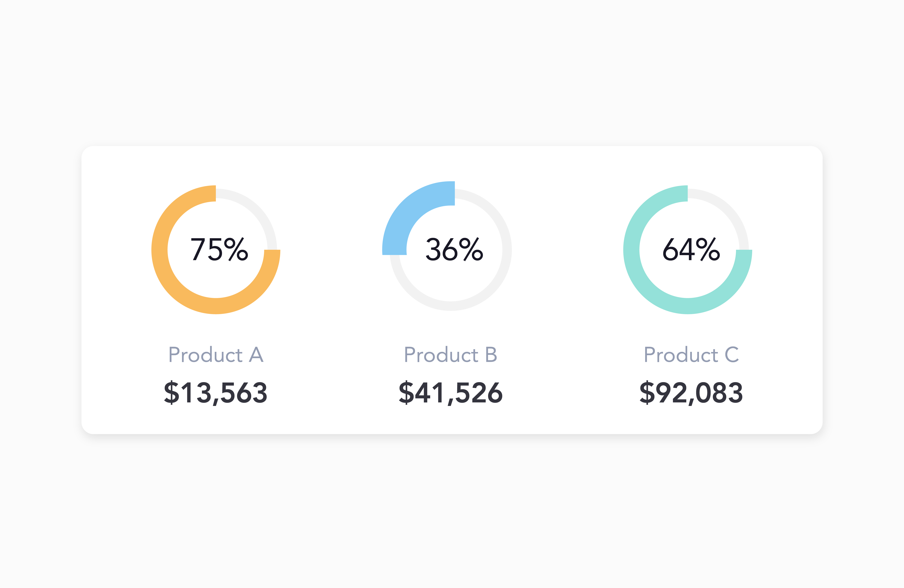Select the Product C label
This screenshot has height=588, width=904.
[691, 355]
